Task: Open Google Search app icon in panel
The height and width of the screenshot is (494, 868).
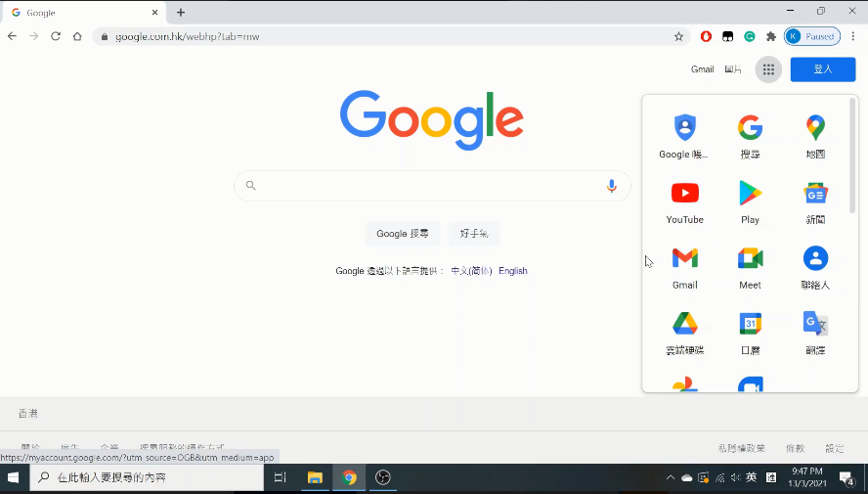Action: point(750,137)
